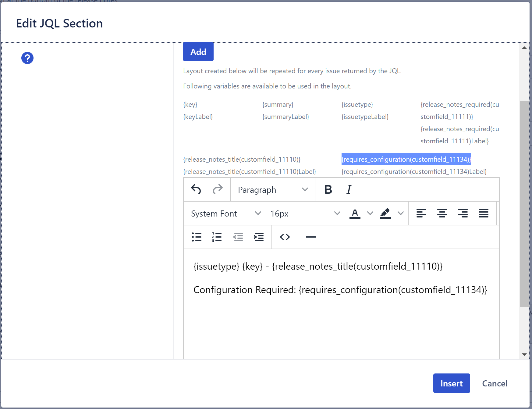
Task: Undo the last edit in the editor
Action: pyautogui.click(x=196, y=189)
